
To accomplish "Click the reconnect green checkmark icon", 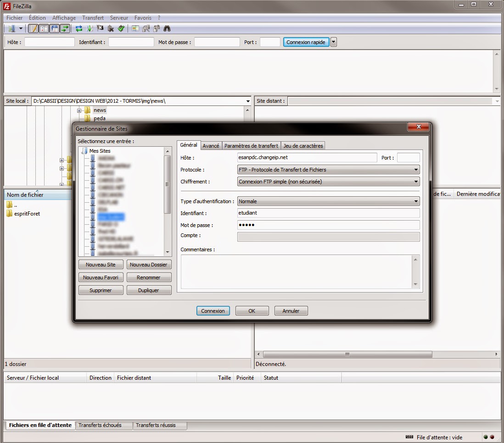I will click(121, 28).
